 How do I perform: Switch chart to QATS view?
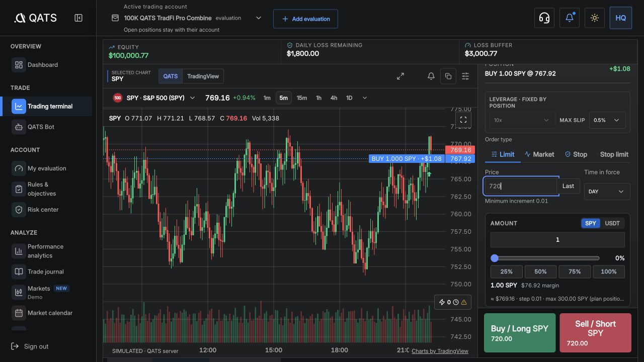pos(171,76)
